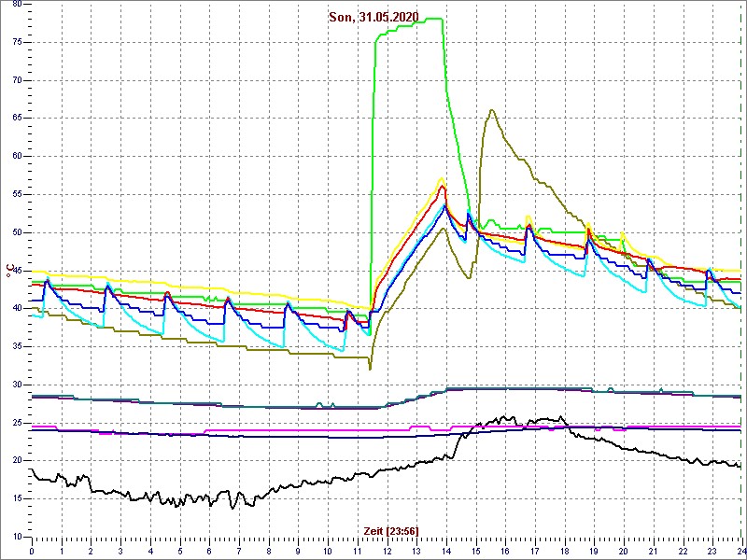Select the 60 label on the temperature axis
This screenshot has height=560, width=747.
(x=17, y=156)
